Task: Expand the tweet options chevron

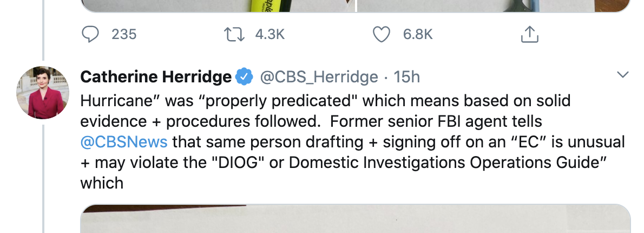Action: pyautogui.click(x=623, y=75)
